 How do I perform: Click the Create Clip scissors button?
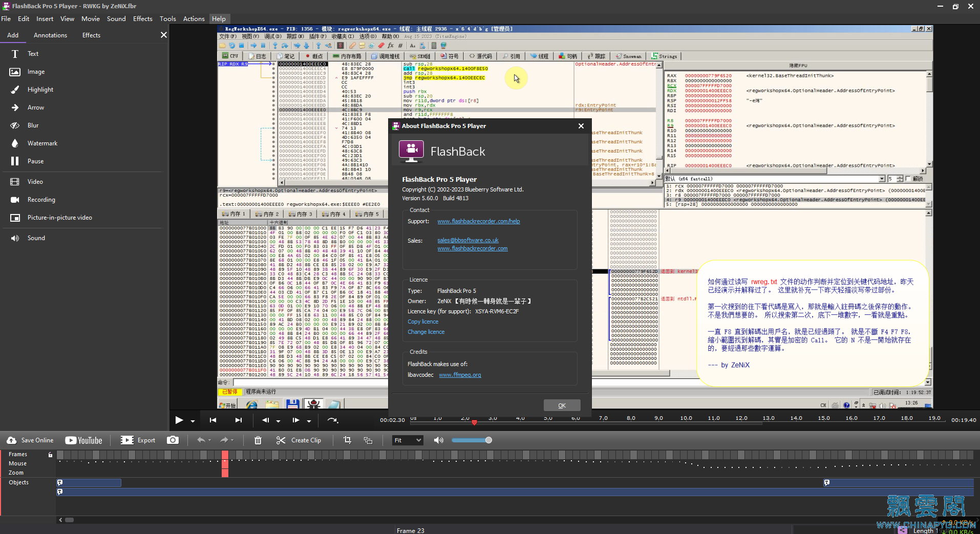point(299,440)
